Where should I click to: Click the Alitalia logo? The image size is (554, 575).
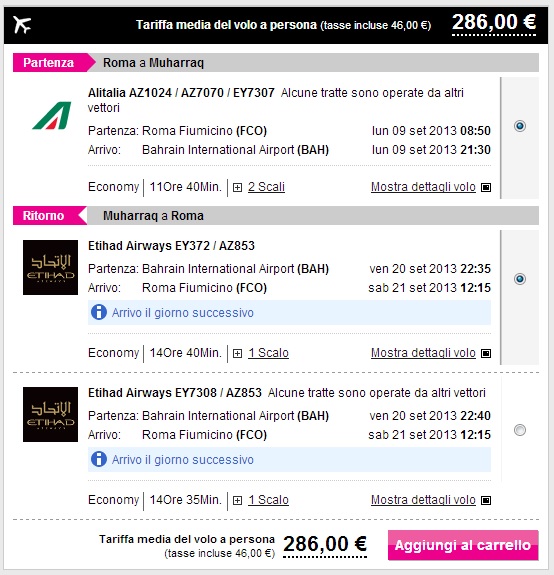click(52, 116)
